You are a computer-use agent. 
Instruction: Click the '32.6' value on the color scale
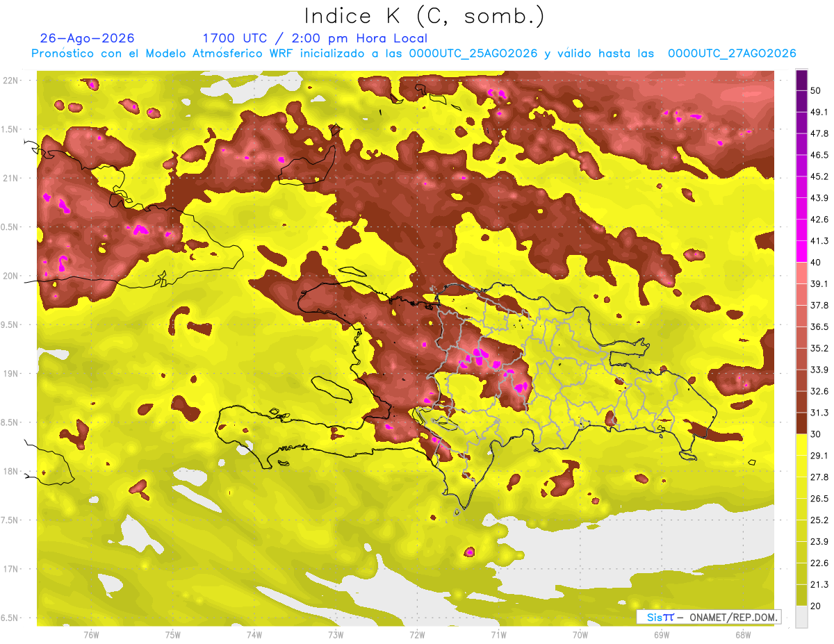[819, 391]
